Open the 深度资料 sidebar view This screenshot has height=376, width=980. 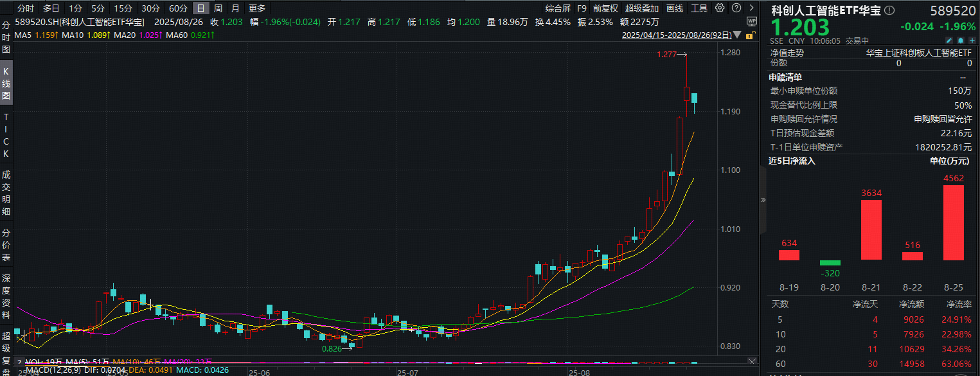[6, 296]
